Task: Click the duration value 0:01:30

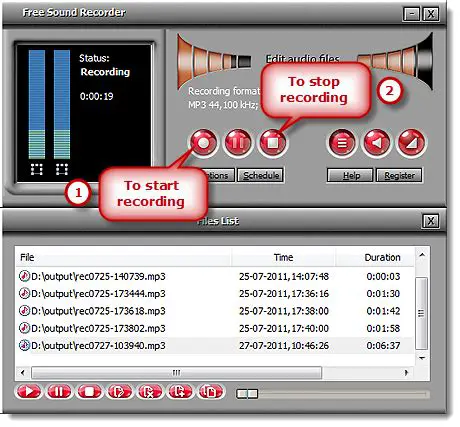Action: [383, 294]
